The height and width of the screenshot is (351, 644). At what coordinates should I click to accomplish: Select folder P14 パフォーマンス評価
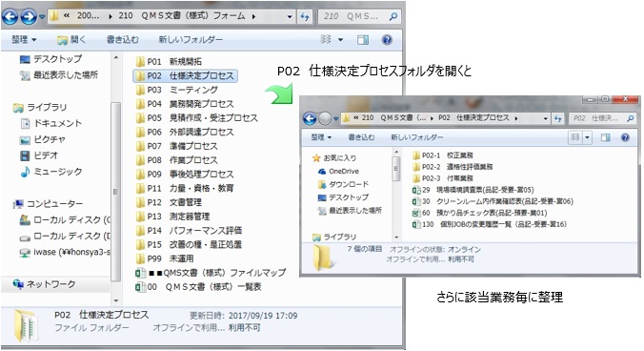point(189,231)
